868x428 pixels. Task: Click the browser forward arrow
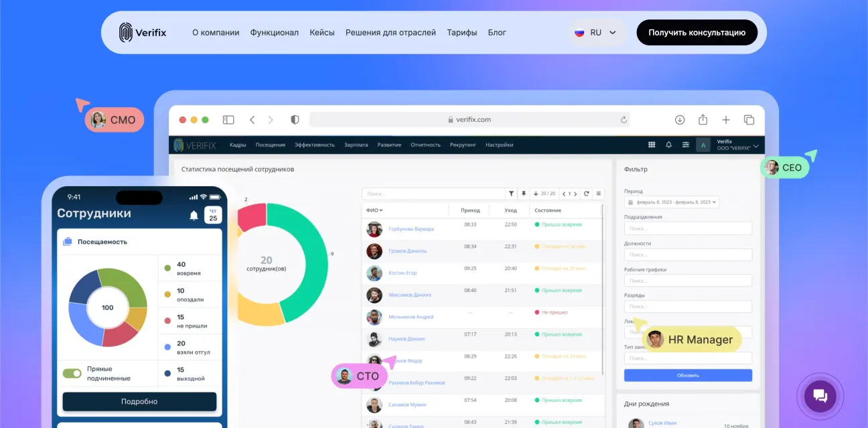click(271, 120)
